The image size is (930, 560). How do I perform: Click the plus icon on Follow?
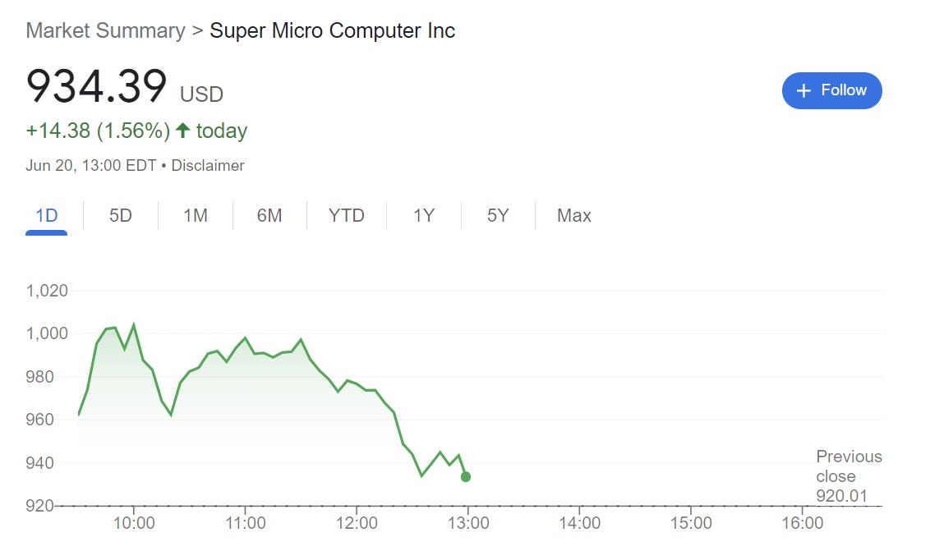tap(804, 90)
